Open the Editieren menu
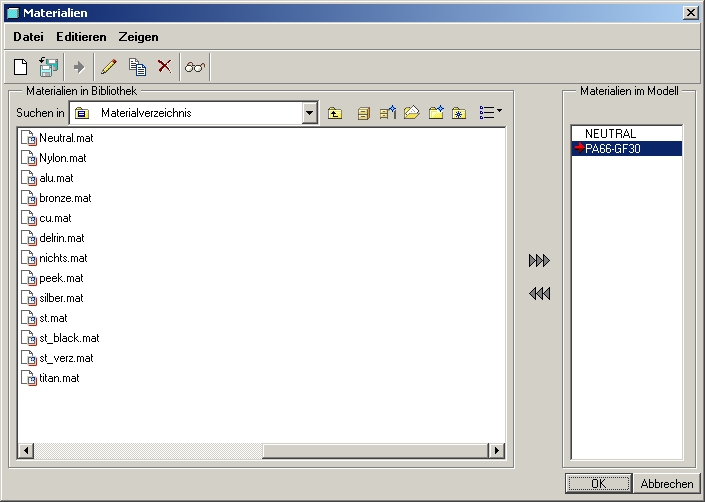Screen dimensions: 705x502 81,37
